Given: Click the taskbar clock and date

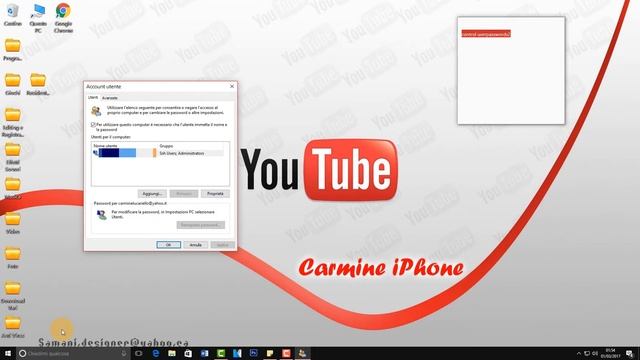Looking at the screenshot, I should [611, 353].
